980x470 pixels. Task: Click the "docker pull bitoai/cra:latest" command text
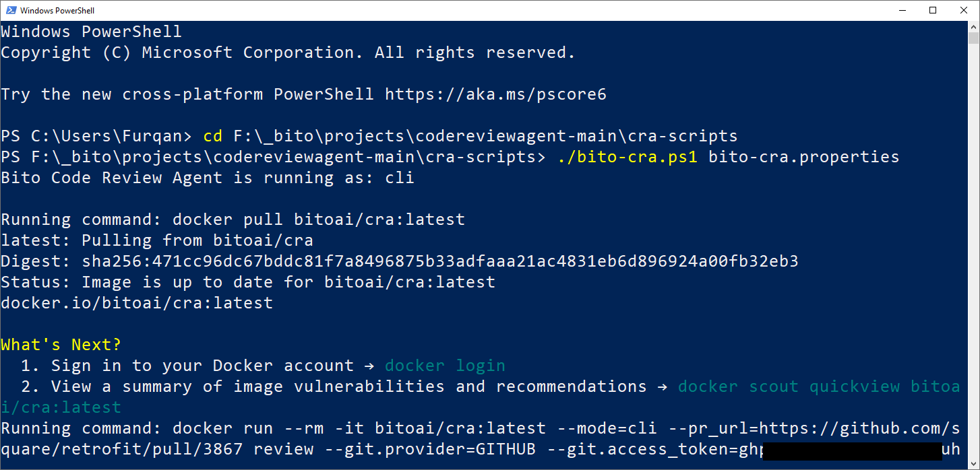[319, 220]
